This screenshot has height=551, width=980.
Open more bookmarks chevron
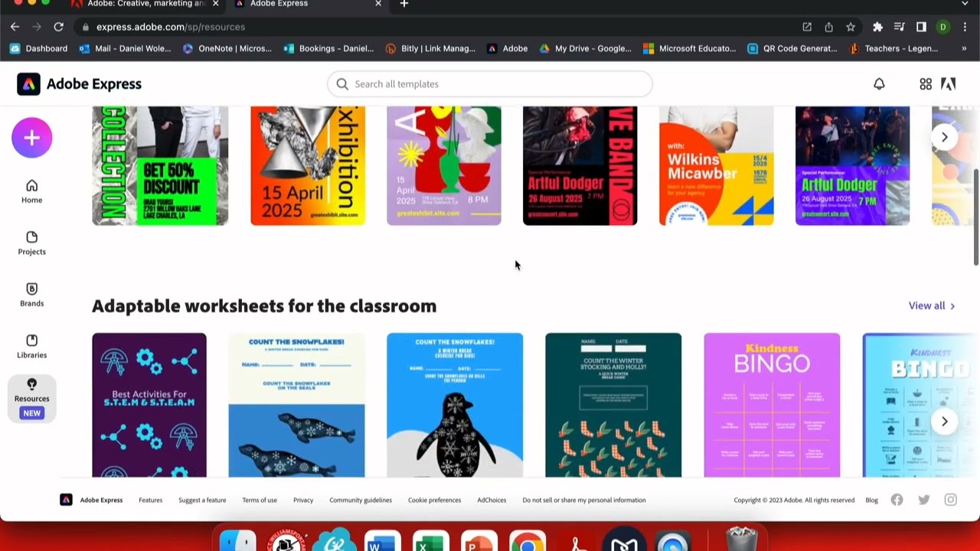pyautogui.click(x=964, y=48)
